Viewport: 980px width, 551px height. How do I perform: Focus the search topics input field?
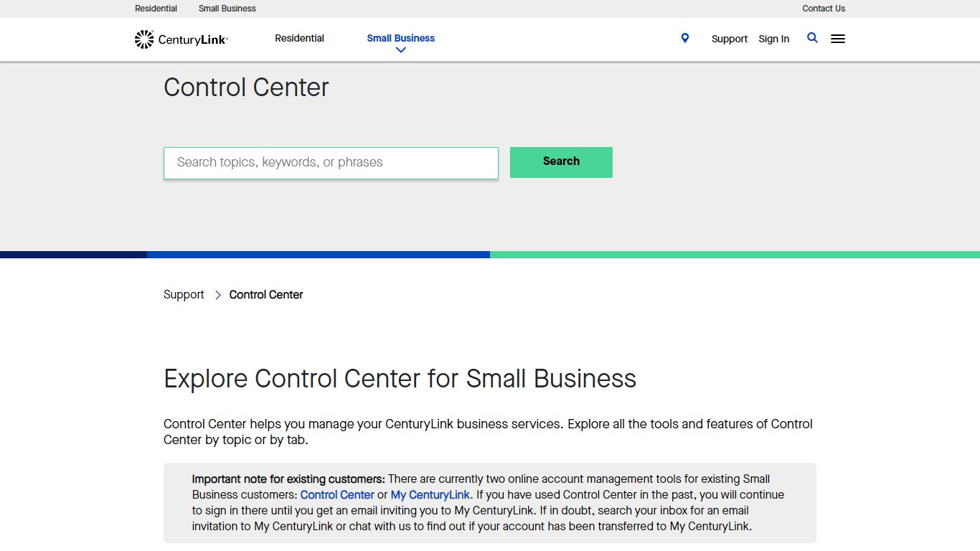[x=331, y=163]
